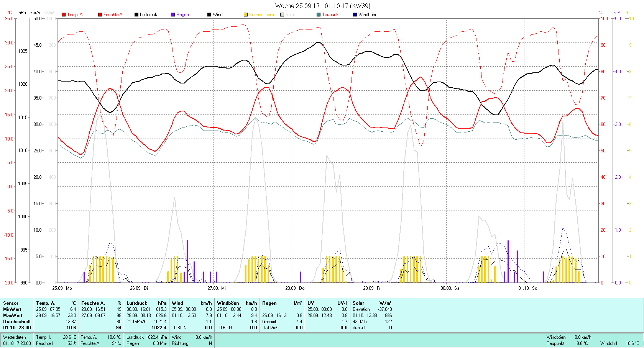The height and width of the screenshot is (348, 644).
Task: Click the red Feuchte A. legend swatch
Action: click(100, 15)
